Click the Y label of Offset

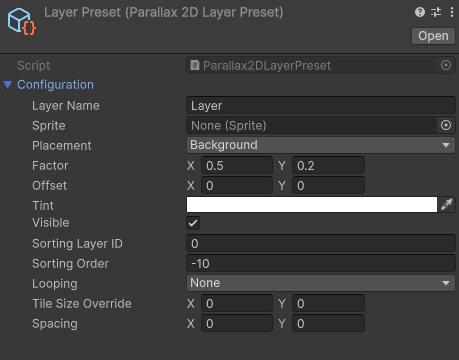(x=282, y=186)
